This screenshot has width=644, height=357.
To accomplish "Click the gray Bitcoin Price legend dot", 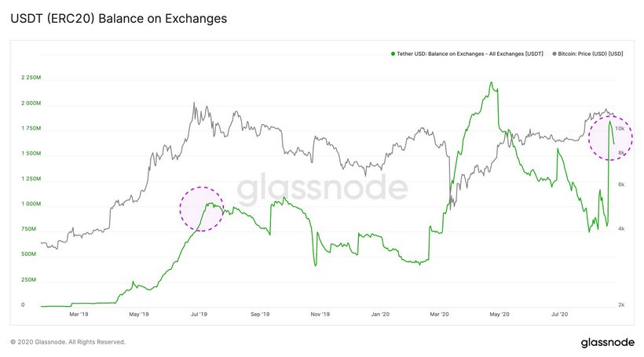I will [x=556, y=53].
